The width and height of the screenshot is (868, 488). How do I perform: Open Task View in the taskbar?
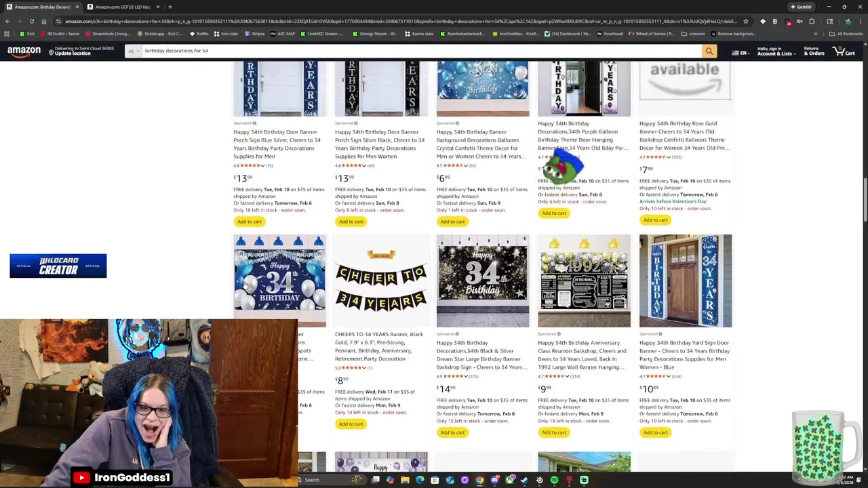pyautogui.click(x=375, y=480)
